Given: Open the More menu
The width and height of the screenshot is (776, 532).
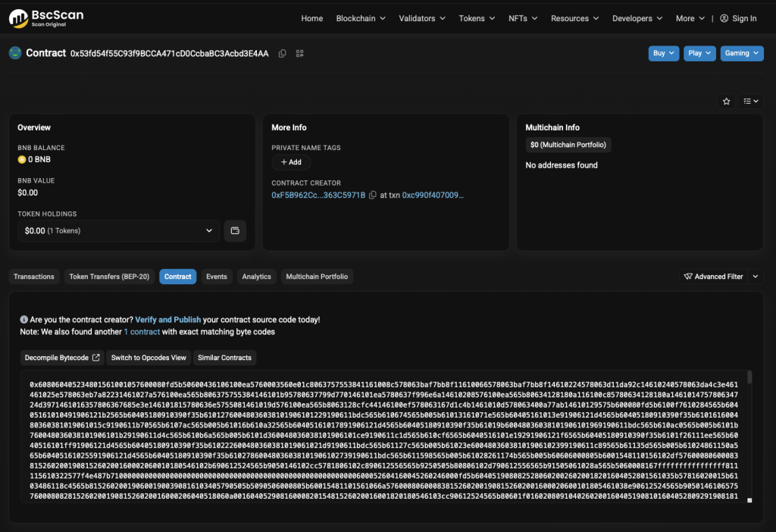Looking at the screenshot, I should pyautogui.click(x=690, y=18).
